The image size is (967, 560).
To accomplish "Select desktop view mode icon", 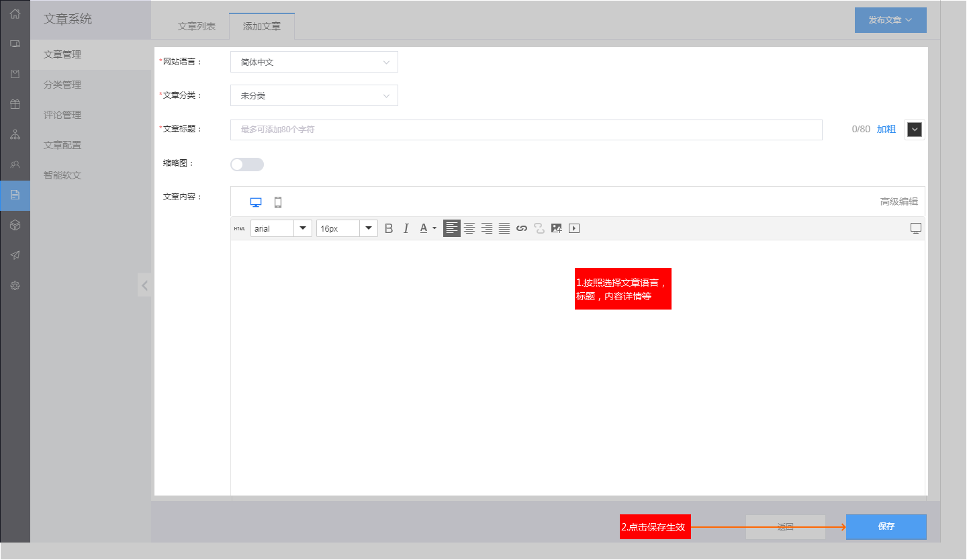I will click(256, 202).
